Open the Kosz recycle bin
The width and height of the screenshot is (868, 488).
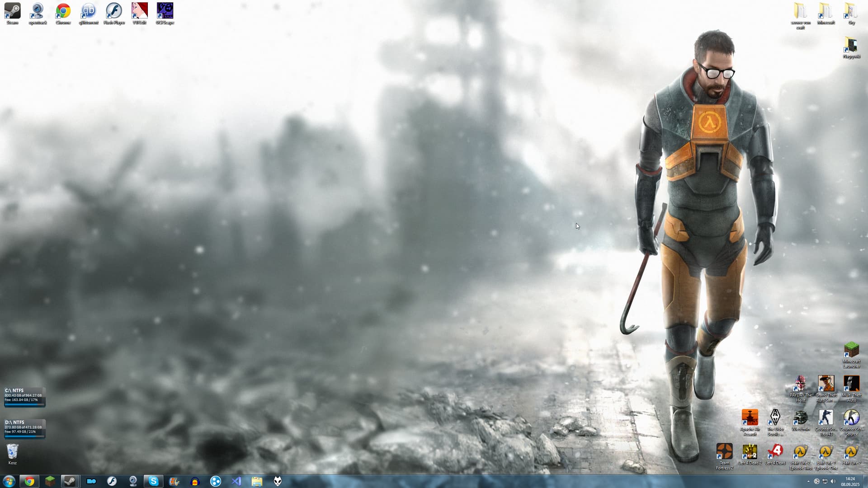tap(12, 452)
